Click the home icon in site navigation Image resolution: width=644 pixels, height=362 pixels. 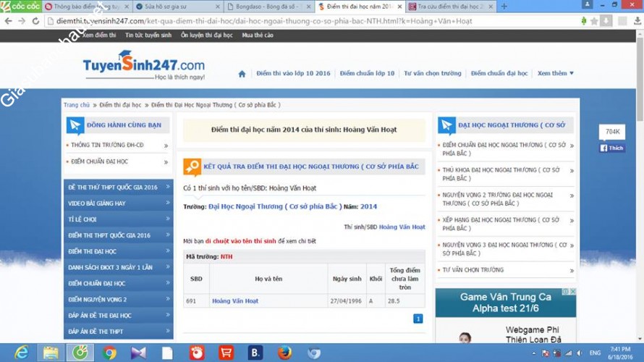click(242, 73)
